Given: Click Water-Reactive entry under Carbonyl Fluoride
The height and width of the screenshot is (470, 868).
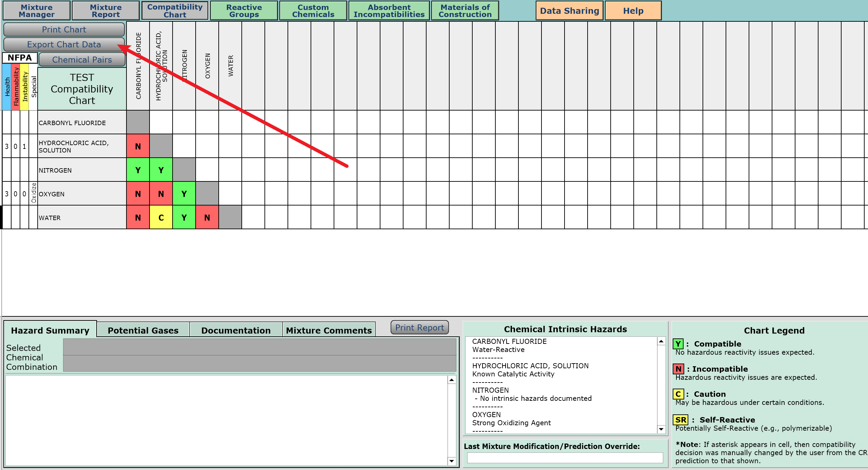Looking at the screenshot, I should (x=498, y=350).
